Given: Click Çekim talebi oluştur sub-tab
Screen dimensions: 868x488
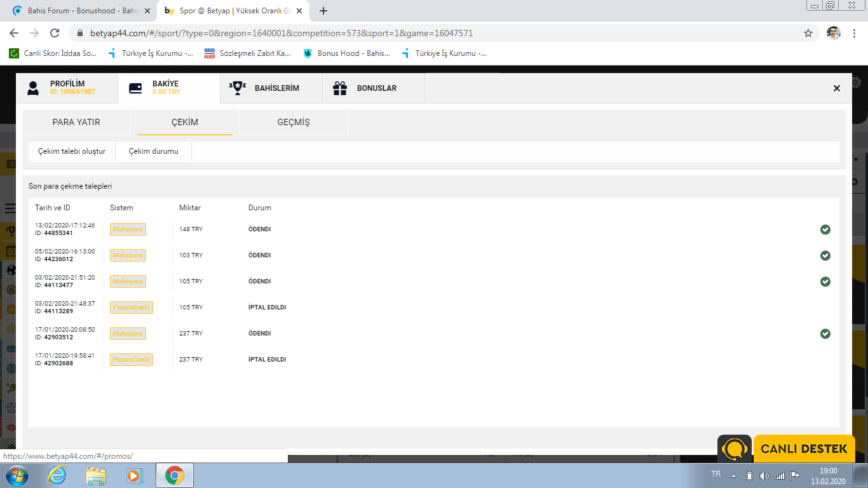Looking at the screenshot, I should click(72, 151).
